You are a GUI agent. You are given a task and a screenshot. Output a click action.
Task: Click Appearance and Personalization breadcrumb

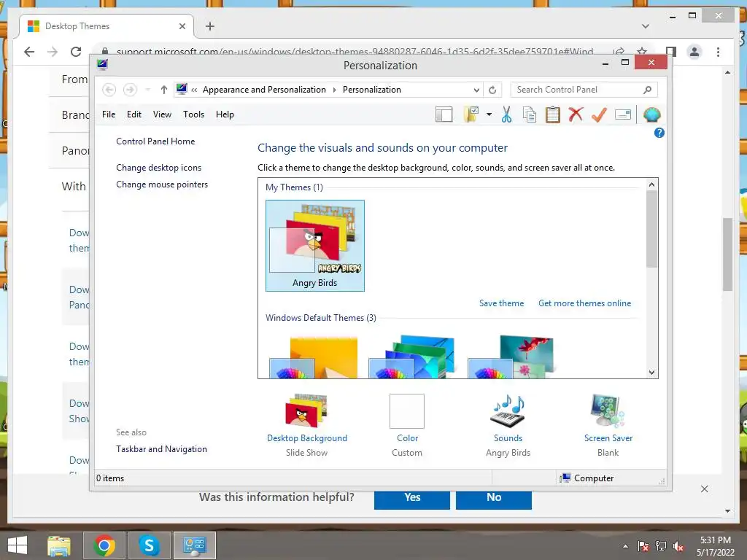click(x=264, y=90)
